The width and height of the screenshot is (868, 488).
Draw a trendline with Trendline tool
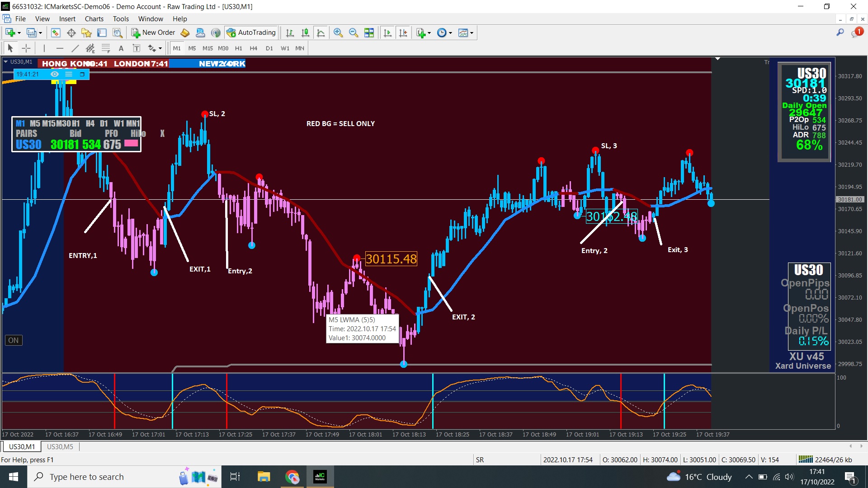tap(75, 48)
